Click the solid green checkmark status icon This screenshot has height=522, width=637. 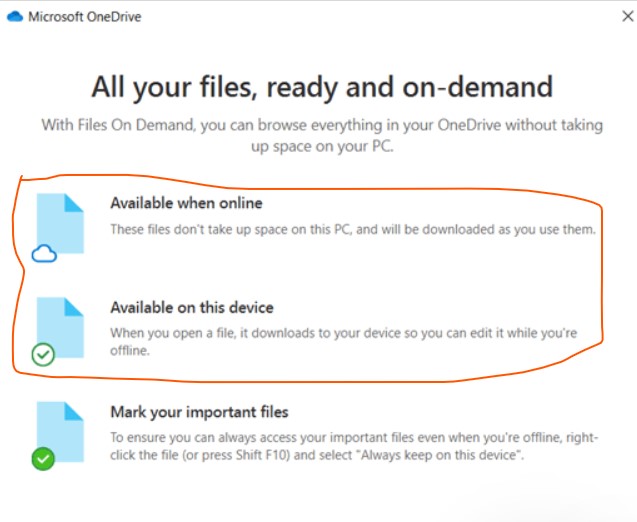pos(43,459)
